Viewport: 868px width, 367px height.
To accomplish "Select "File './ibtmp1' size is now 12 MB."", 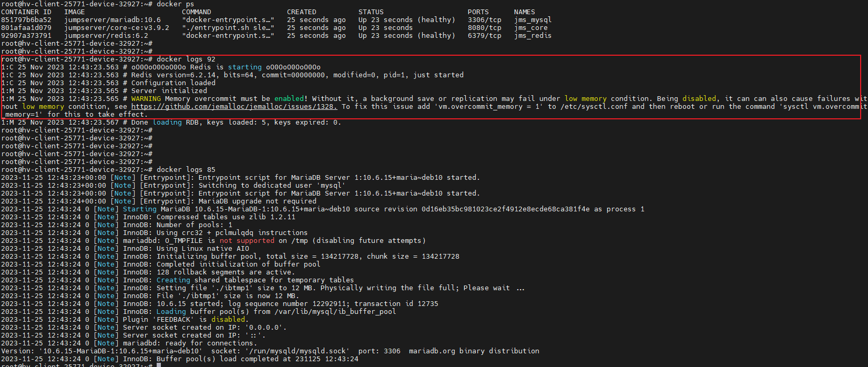I will 228,296.
